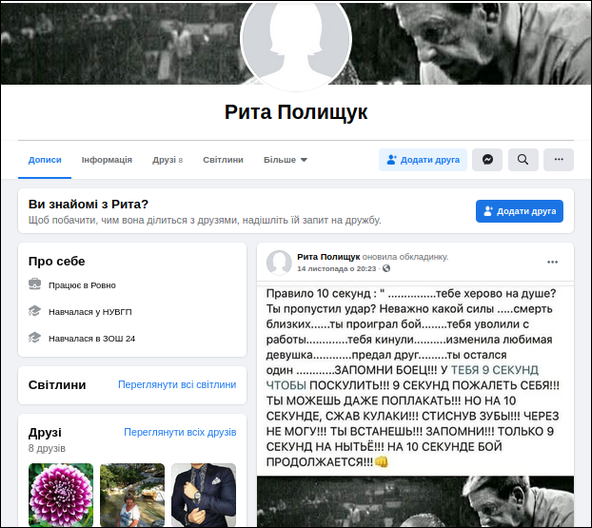Open the Світлини tab
This screenshot has height=528, width=592.
point(223,160)
